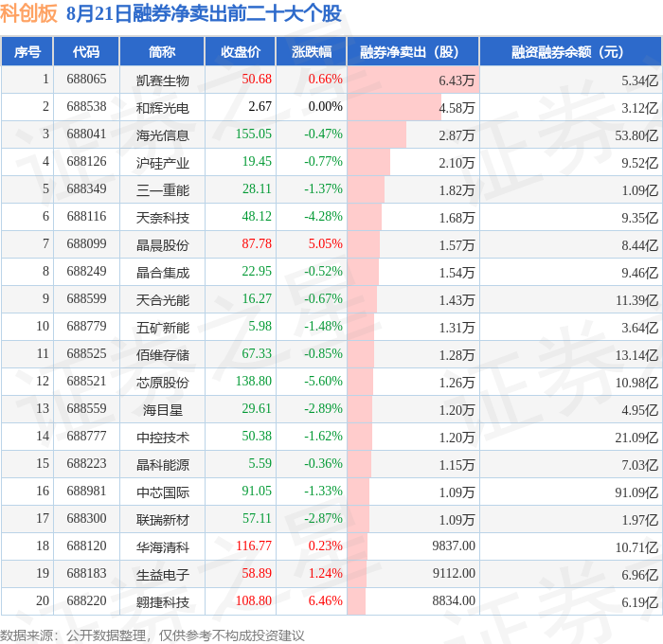663x644 pixels.
Task: Select stock name 和辉光电
Action: 162,107
